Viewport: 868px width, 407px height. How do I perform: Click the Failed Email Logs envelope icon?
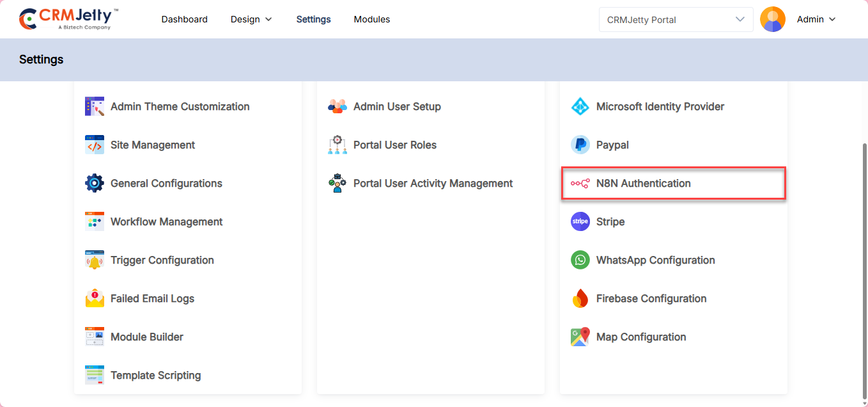pyautogui.click(x=94, y=299)
